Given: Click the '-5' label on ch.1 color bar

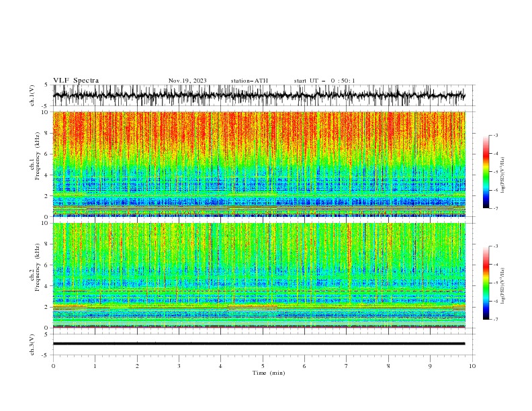Looking at the screenshot, I should 496,172.
